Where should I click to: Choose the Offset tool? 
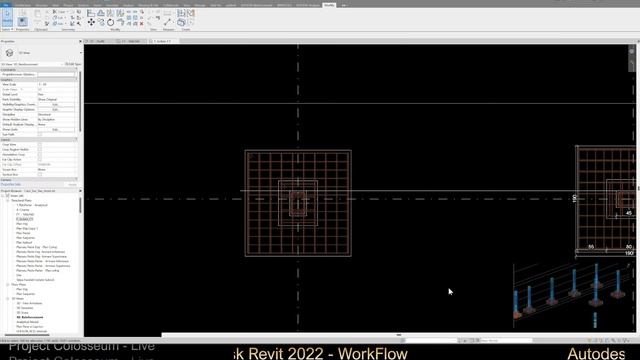point(101,13)
